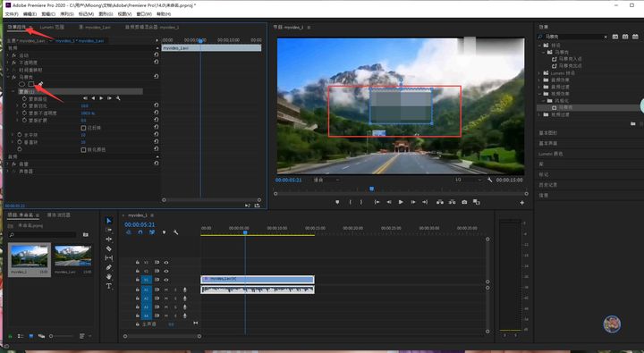The width and height of the screenshot is (644, 353).
Task: Toggle linked selection in timeline header
Action: tap(152, 232)
